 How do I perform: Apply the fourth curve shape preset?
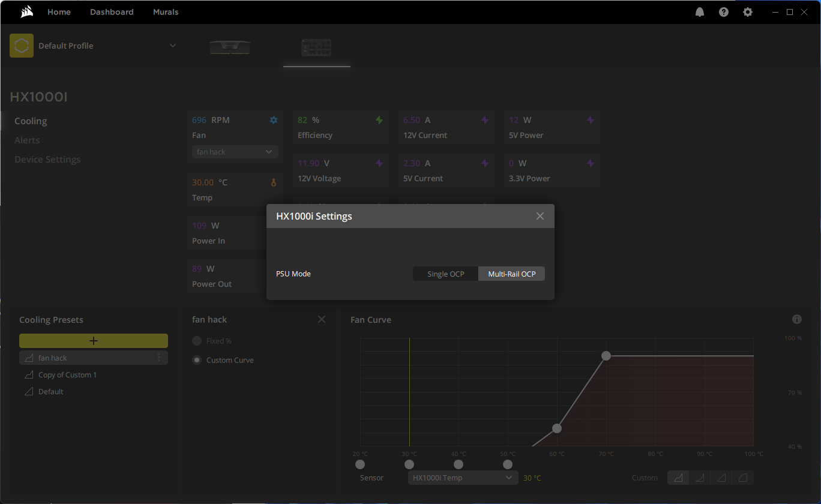[743, 478]
